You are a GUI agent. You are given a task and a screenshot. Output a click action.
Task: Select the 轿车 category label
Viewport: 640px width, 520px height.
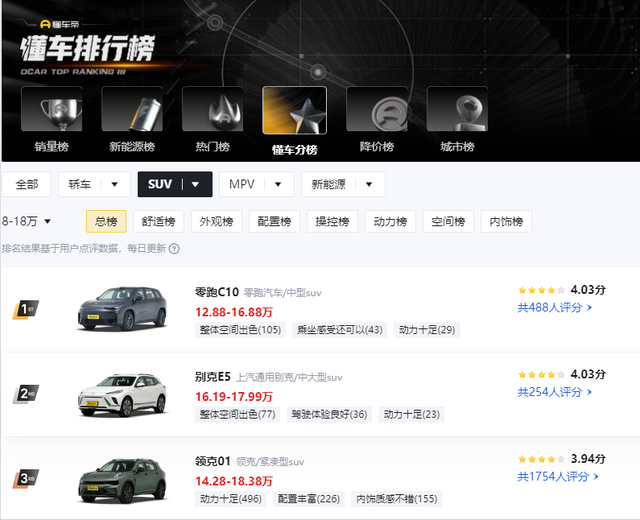click(80, 184)
